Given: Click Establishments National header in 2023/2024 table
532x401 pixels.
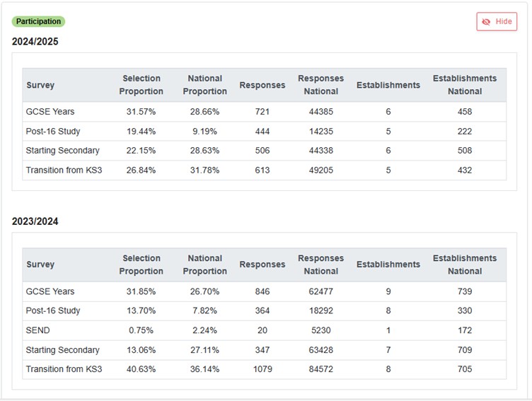Looking at the screenshot, I should click(x=465, y=265).
